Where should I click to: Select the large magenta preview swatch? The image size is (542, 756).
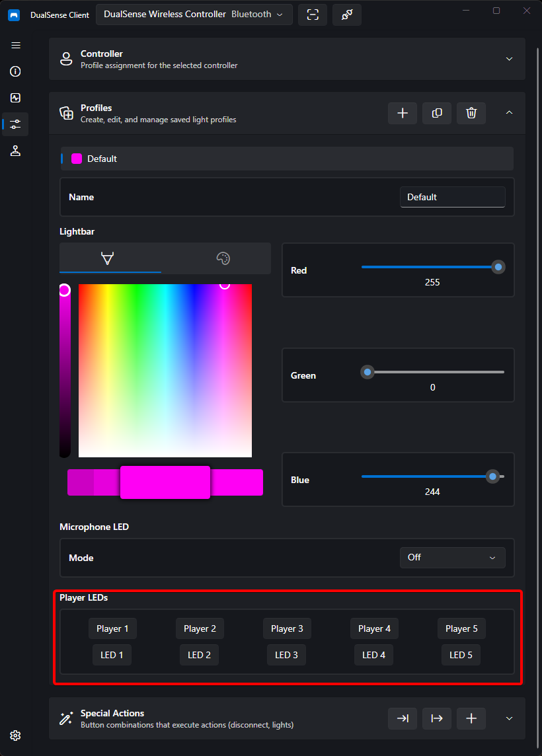165,482
